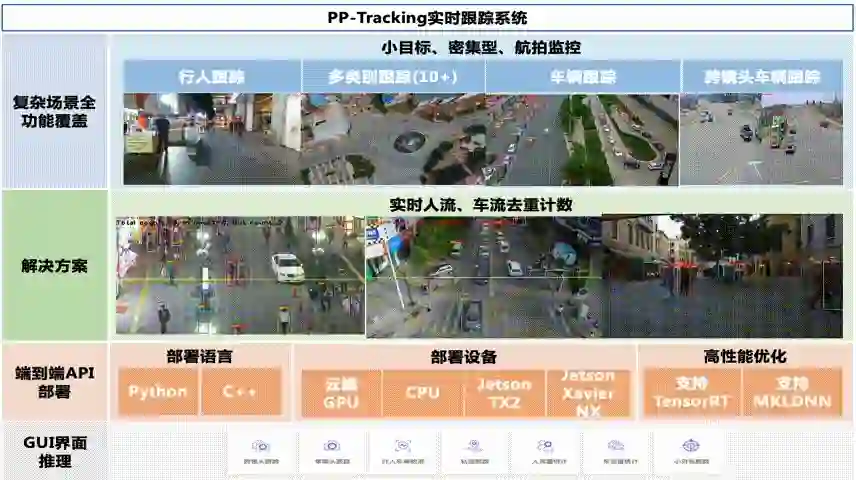856x480 pixels.
Task: Open the aerial plaza multi-class tracking thumbnail
Action: pyautogui.click(x=393, y=139)
